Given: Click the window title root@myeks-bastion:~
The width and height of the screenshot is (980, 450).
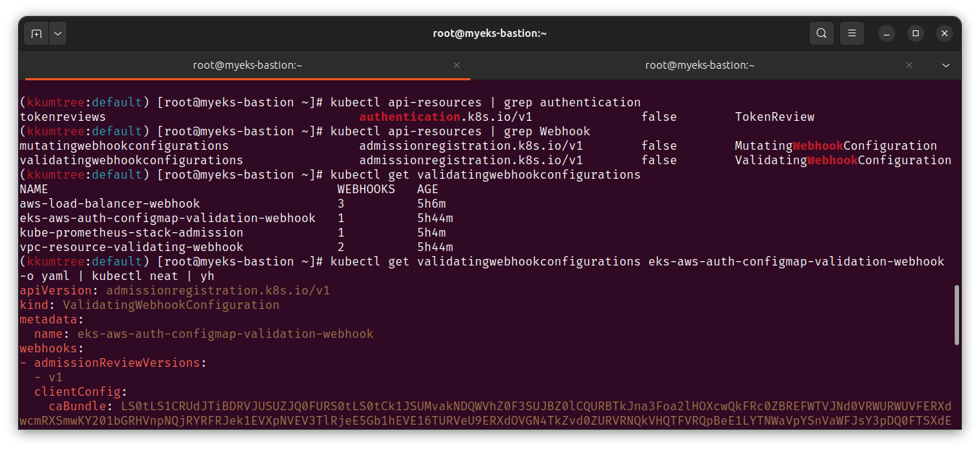Looking at the screenshot, I should click(489, 33).
